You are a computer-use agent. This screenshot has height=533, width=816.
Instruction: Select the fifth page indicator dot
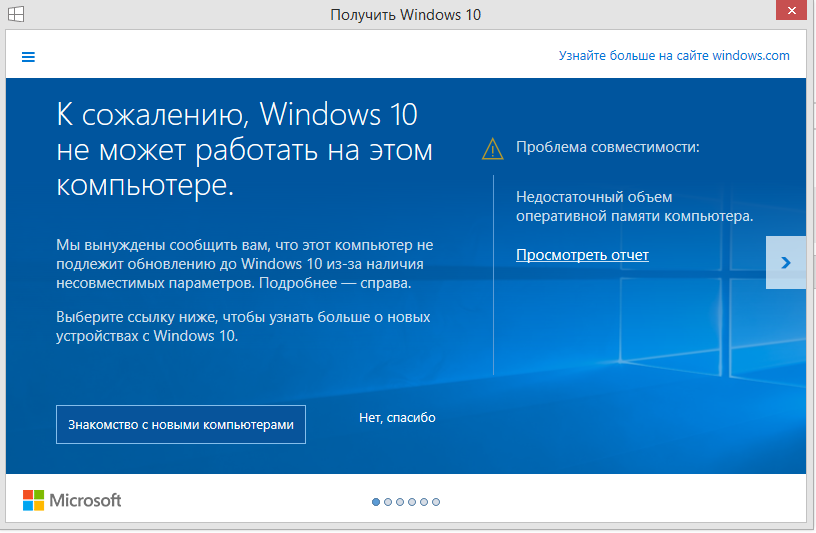tap(424, 502)
